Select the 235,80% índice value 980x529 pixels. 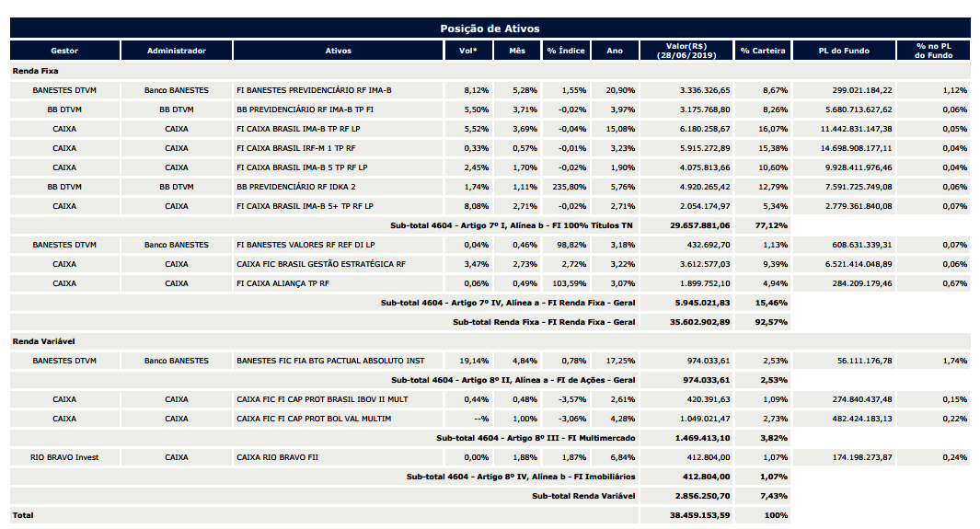(x=570, y=187)
